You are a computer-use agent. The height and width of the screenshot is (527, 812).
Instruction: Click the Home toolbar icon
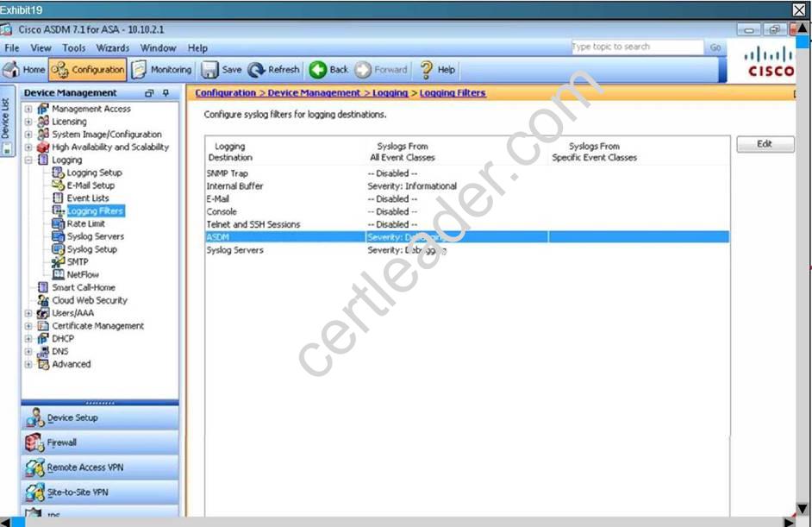(x=11, y=70)
